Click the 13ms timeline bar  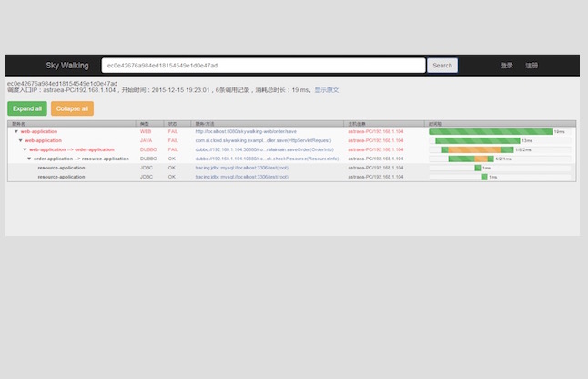click(478, 140)
